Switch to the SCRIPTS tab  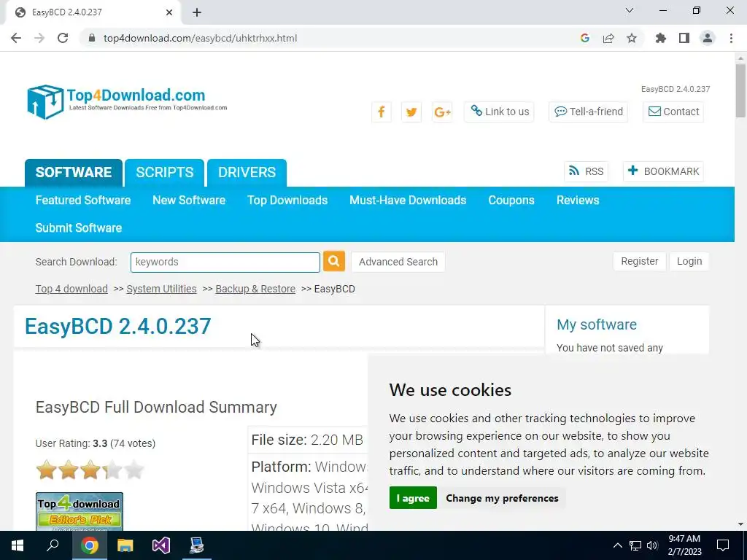point(165,172)
